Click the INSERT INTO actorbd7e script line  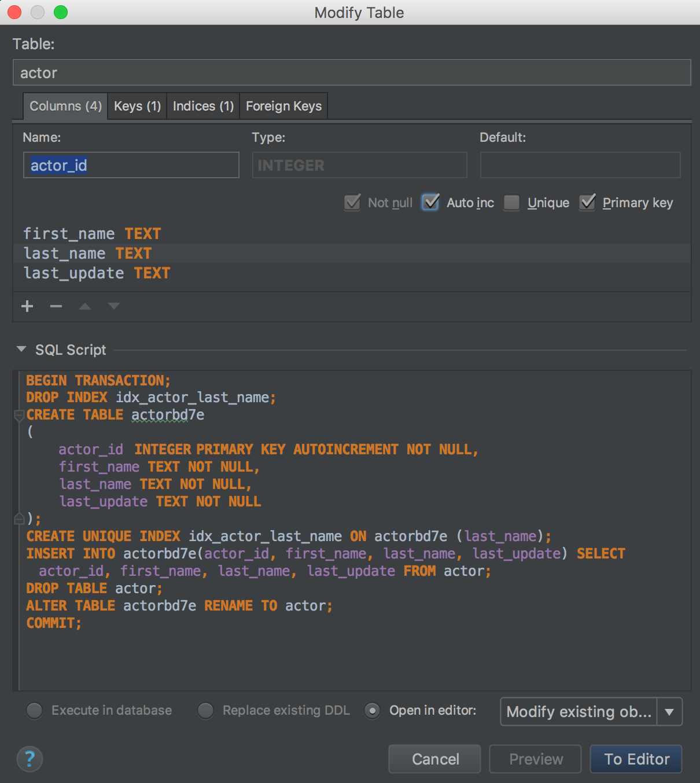click(x=326, y=554)
